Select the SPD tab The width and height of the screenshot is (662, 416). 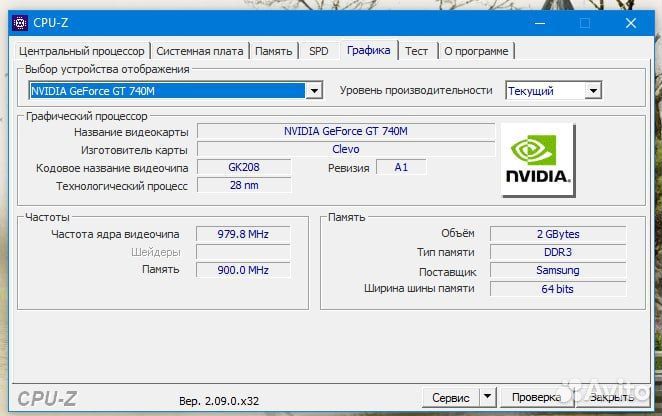coord(318,51)
